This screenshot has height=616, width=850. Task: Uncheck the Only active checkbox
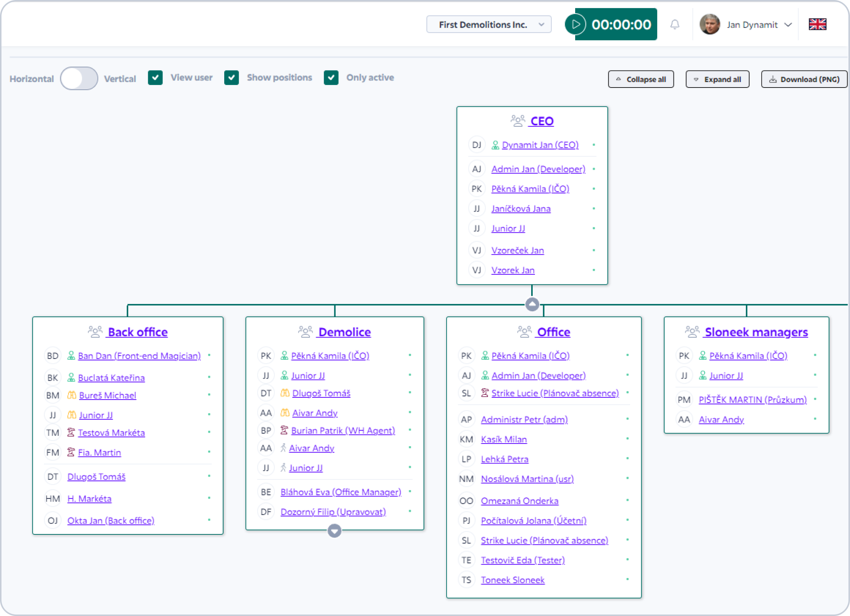(331, 78)
